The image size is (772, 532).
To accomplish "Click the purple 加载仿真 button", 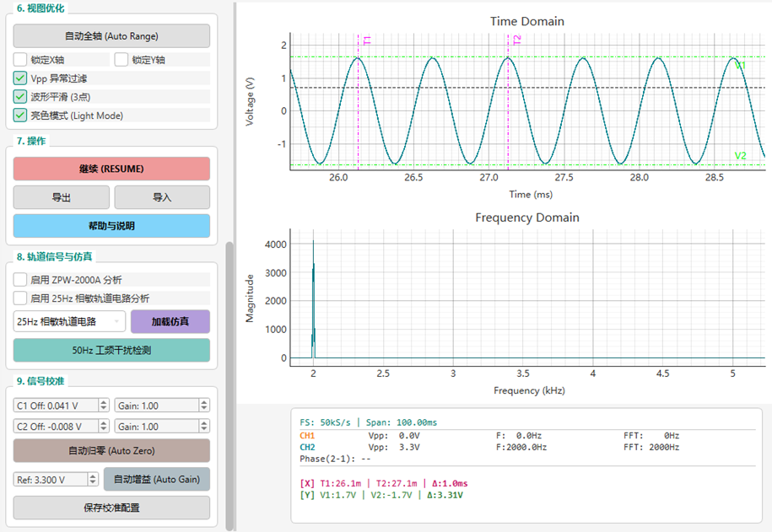I will (x=170, y=321).
